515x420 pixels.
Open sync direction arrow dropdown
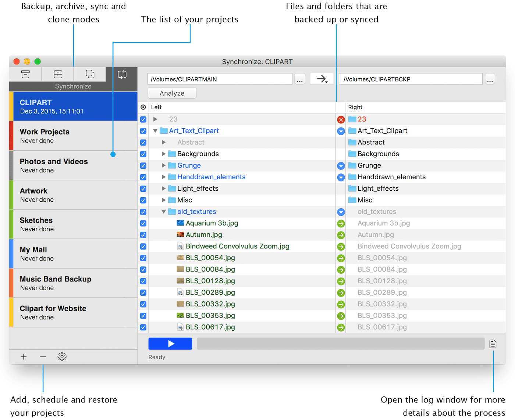[322, 79]
